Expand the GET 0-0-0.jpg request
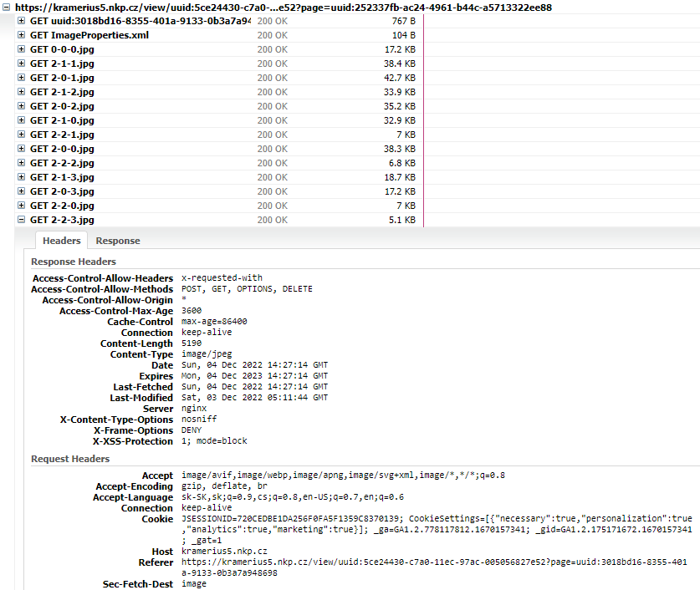Screen dimensions: 700x590 click(x=21, y=49)
